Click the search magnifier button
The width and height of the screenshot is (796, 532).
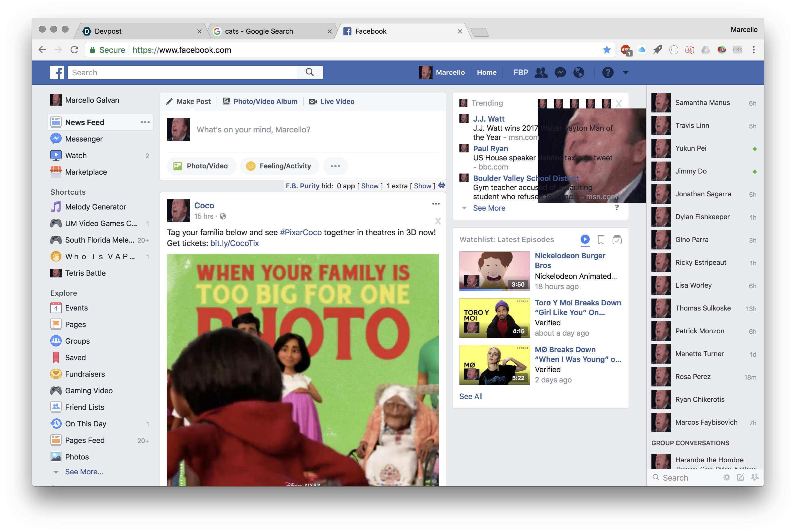[309, 72]
